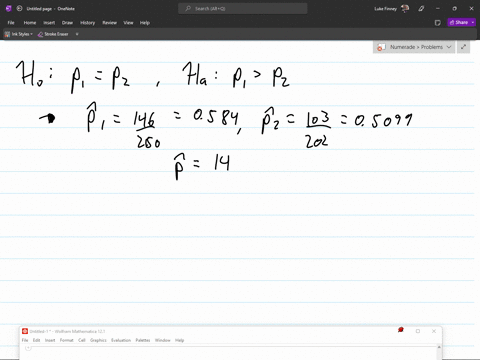The height and width of the screenshot is (360, 480).
Task: Click the Share button
Action: tap(459, 22)
